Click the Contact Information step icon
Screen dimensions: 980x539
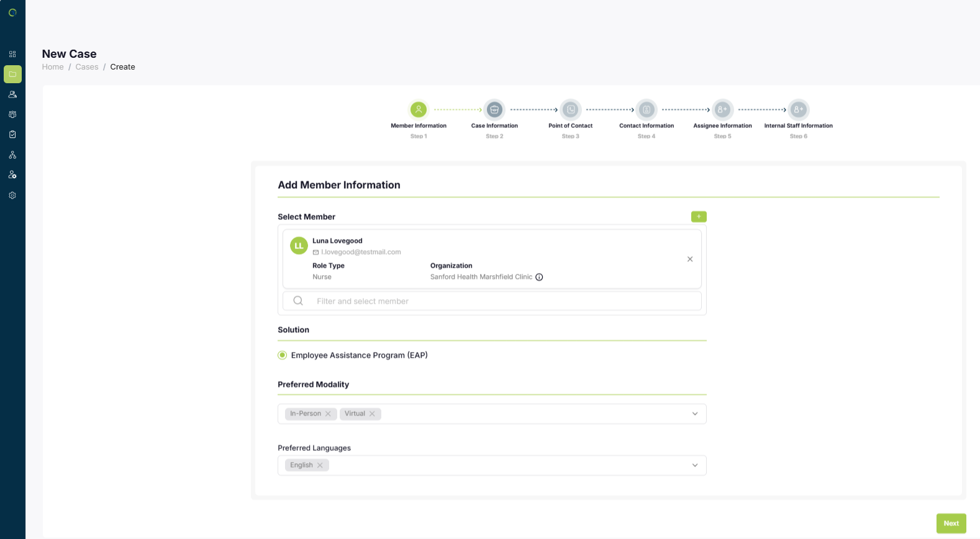(647, 109)
